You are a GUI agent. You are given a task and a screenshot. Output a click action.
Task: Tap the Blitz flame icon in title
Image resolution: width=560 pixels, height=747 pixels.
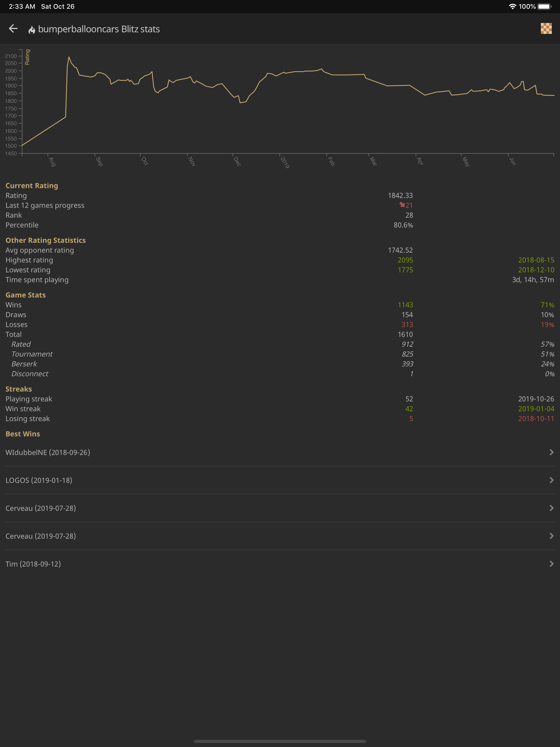pyautogui.click(x=32, y=30)
